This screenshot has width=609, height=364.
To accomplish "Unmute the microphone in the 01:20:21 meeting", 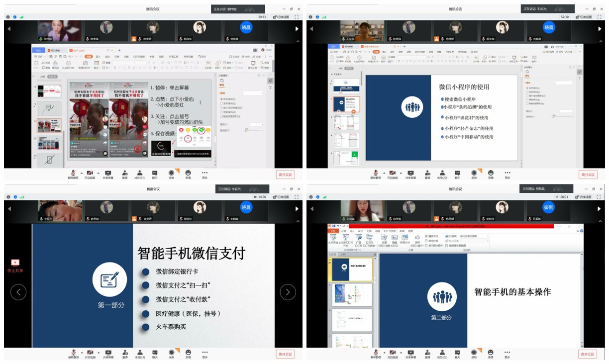I will pos(376,354).
